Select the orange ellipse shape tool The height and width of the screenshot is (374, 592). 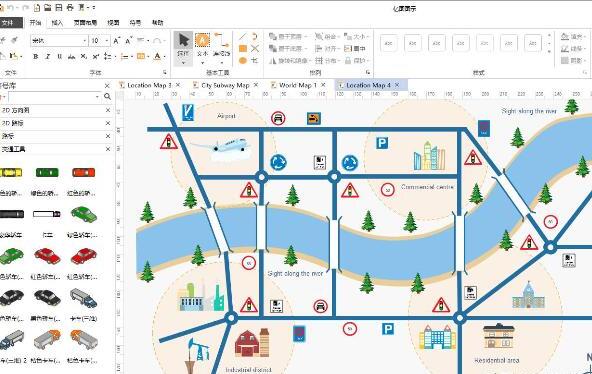coord(243,60)
